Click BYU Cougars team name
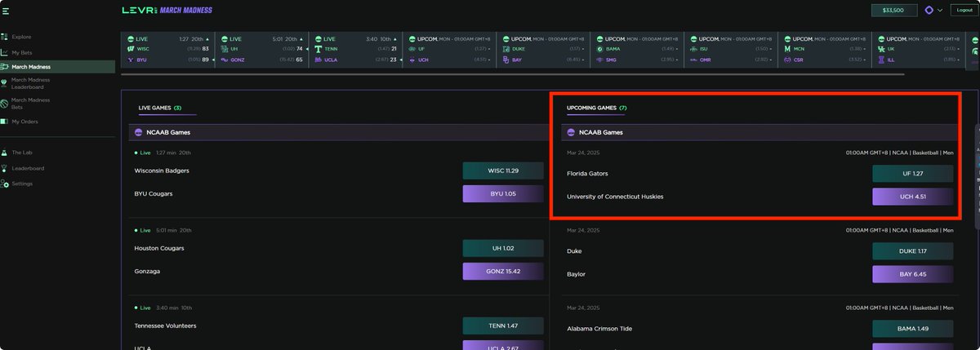 click(x=154, y=193)
